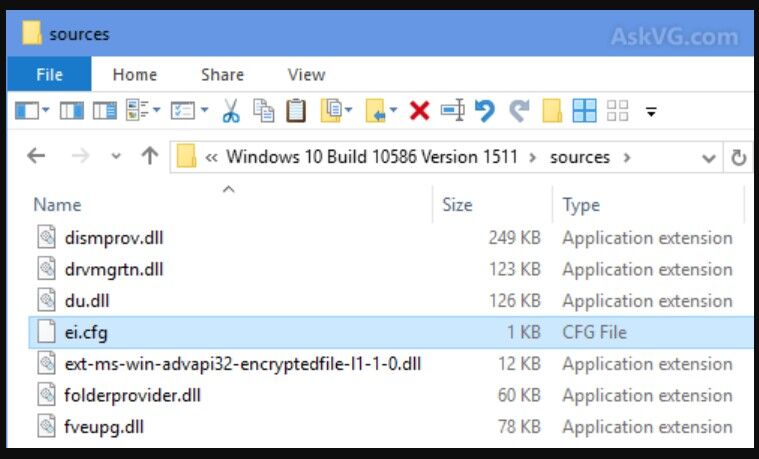Click the red X Delete icon
The width and height of the screenshot is (759, 459).
(x=420, y=111)
